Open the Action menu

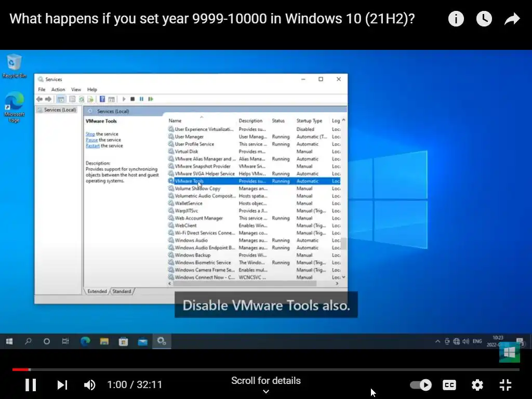coord(58,89)
